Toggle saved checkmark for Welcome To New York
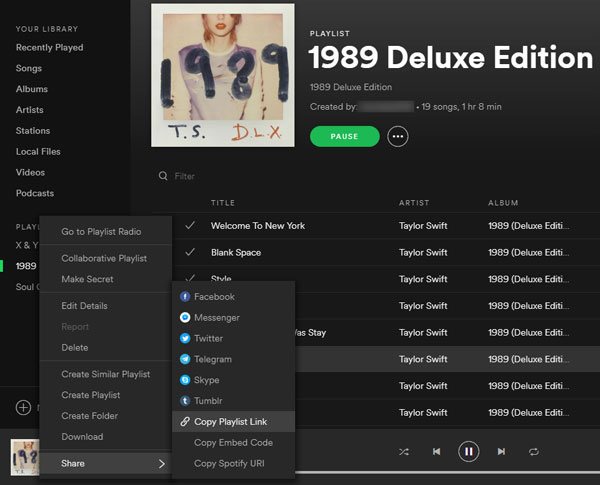This screenshot has width=600, height=485. [x=190, y=225]
